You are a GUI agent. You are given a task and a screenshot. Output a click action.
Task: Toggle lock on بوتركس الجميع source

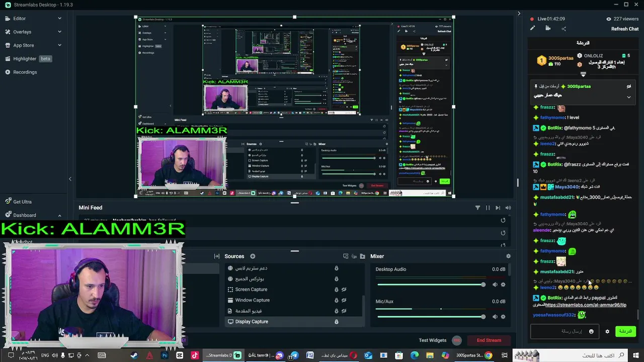tap(337, 279)
